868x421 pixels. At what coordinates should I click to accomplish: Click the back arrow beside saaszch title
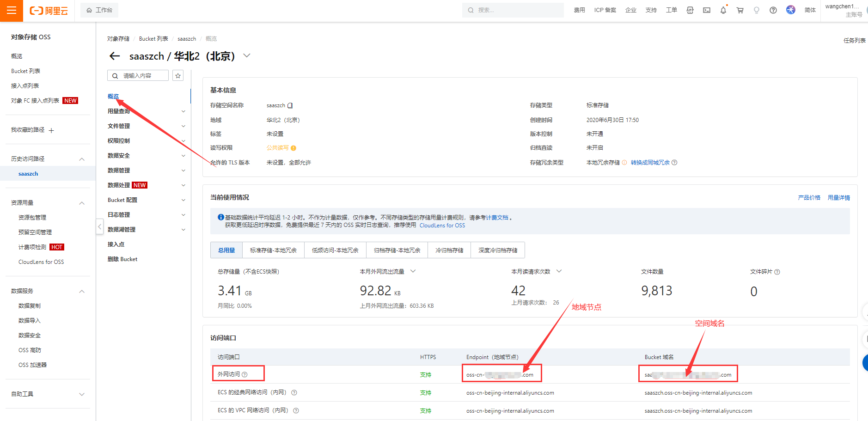114,56
